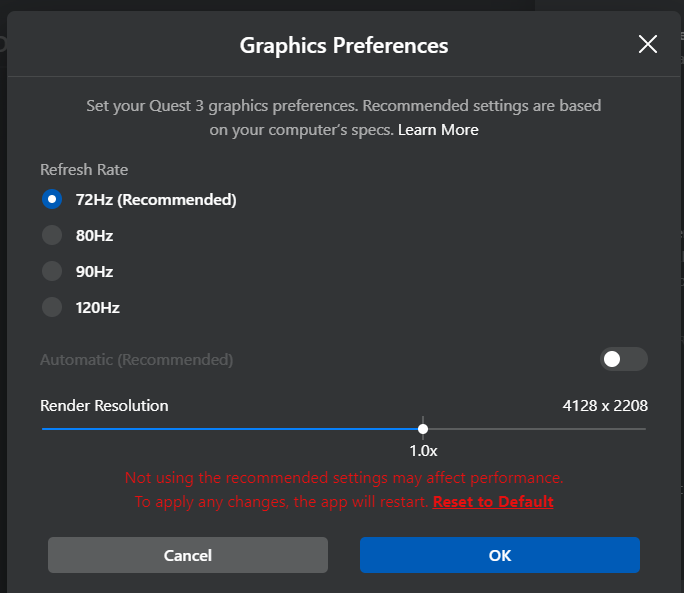Enable the Automatic (Recommended) toggle switch
This screenshot has width=684, height=593.
[624, 359]
